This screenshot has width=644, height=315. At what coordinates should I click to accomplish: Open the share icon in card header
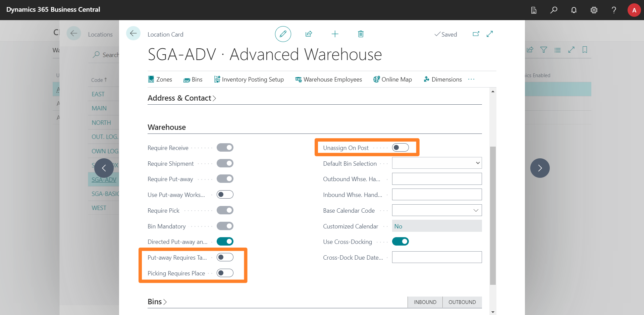click(309, 34)
